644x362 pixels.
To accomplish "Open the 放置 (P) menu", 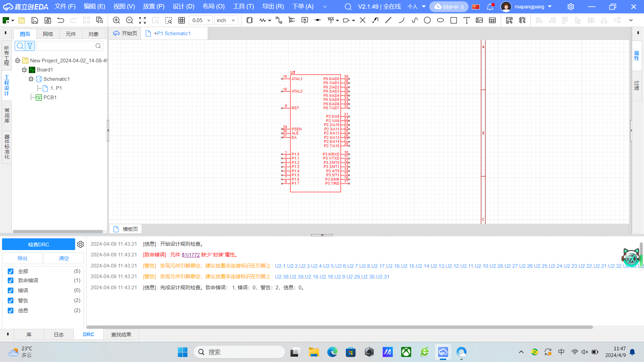I will [154, 6].
